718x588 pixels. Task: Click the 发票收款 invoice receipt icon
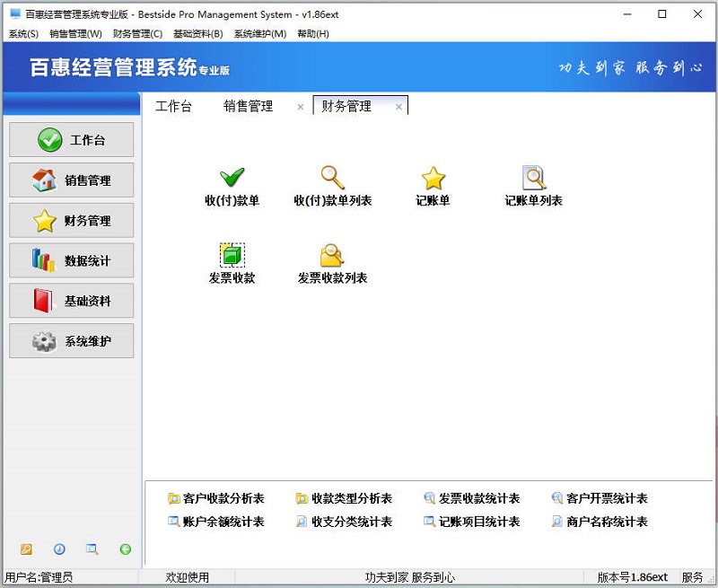tap(232, 256)
